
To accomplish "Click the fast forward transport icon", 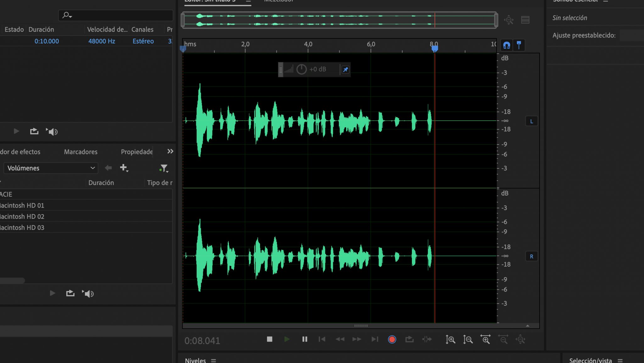I will (x=357, y=339).
